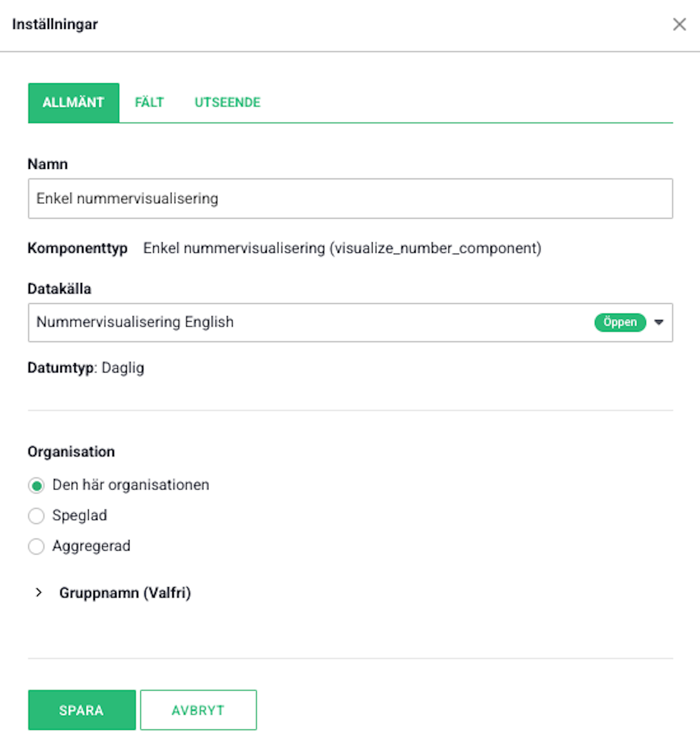Close the Inställningar dialog with X icon
700x752 pixels.
click(x=679, y=24)
